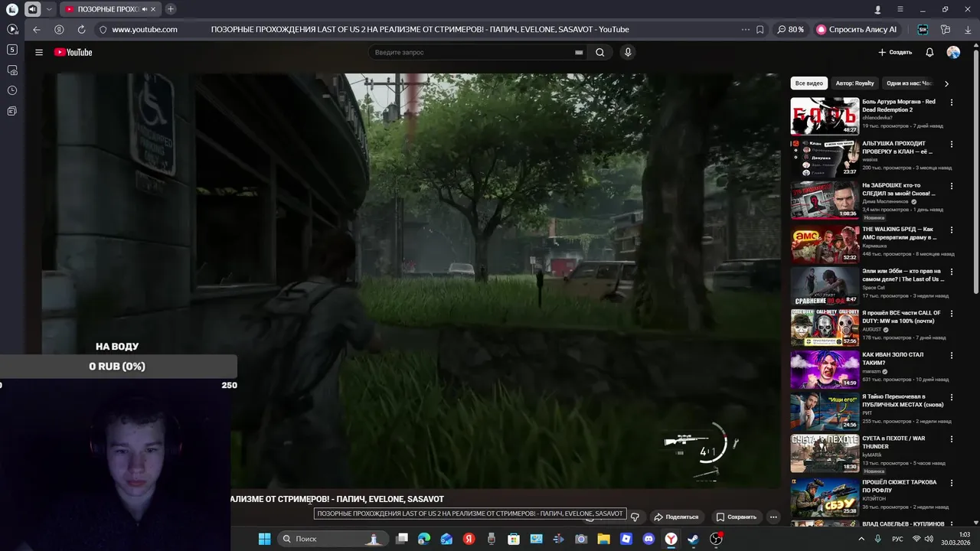This screenshot has height=551, width=980.
Task: Open the 80% zoom indicator
Action: tap(791, 29)
